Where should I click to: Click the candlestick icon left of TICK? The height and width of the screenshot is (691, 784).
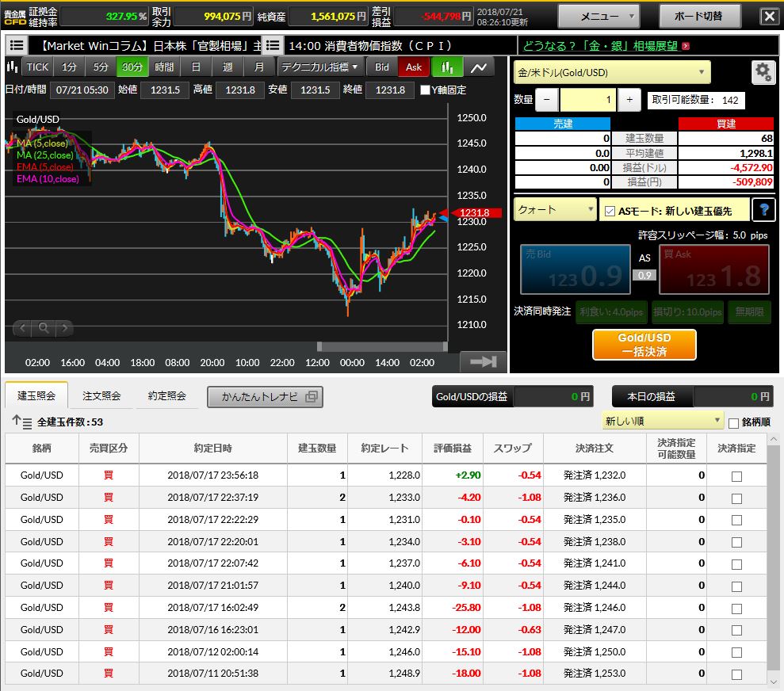[12, 67]
